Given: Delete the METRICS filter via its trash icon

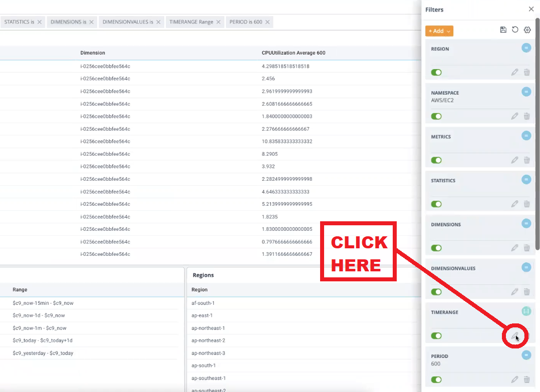Looking at the screenshot, I should pyautogui.click(x=526, y=160).
